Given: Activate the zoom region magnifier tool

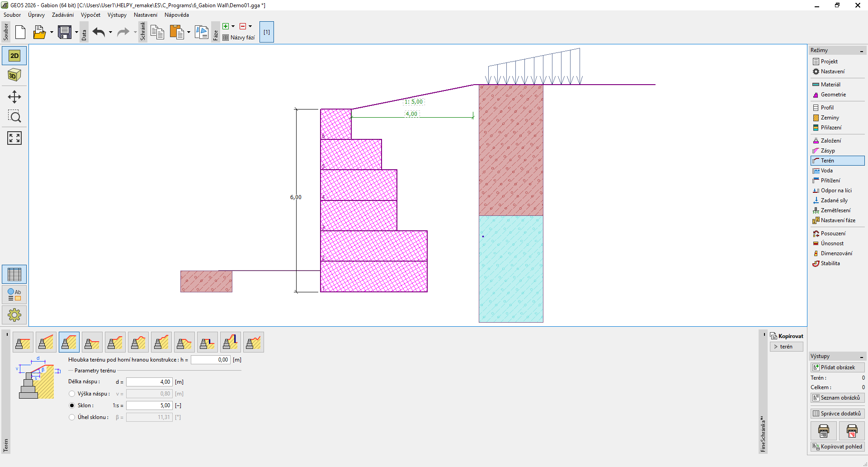Looking at the screenshot, I should click(x=14, y=117).
